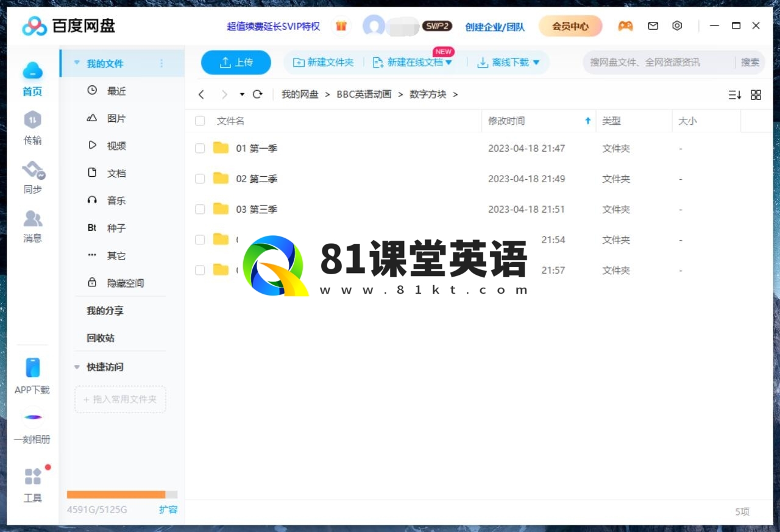Screen dimensions: 780x532
Task: Open the three-dot menu beside 我的文件
Action: pos(161,63)
